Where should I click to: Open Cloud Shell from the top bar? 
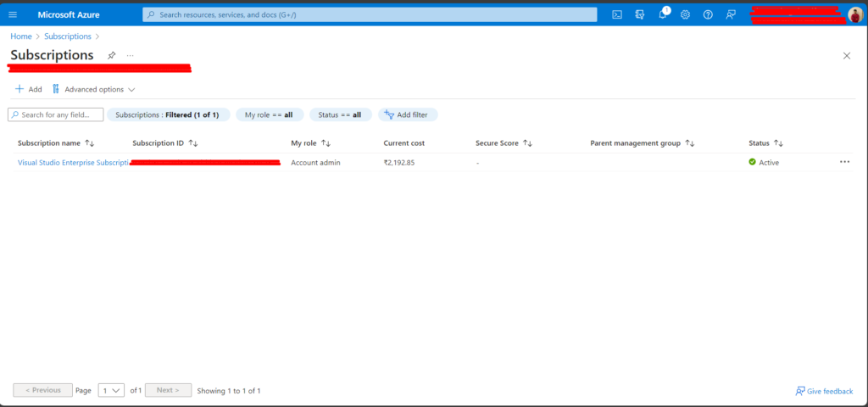point(617,15)
